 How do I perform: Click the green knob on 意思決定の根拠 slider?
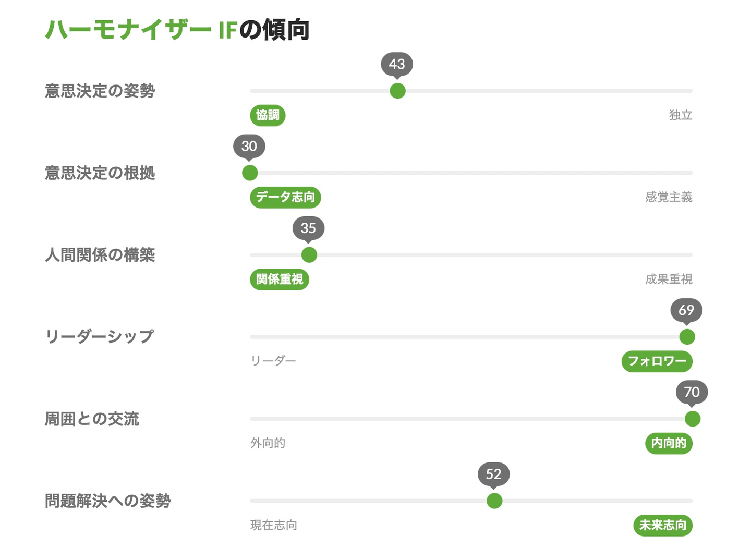(250, 173)
